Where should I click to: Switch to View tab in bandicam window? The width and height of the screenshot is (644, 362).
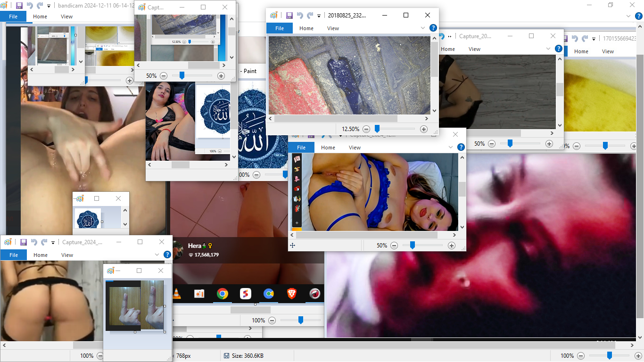pos(66,16)
